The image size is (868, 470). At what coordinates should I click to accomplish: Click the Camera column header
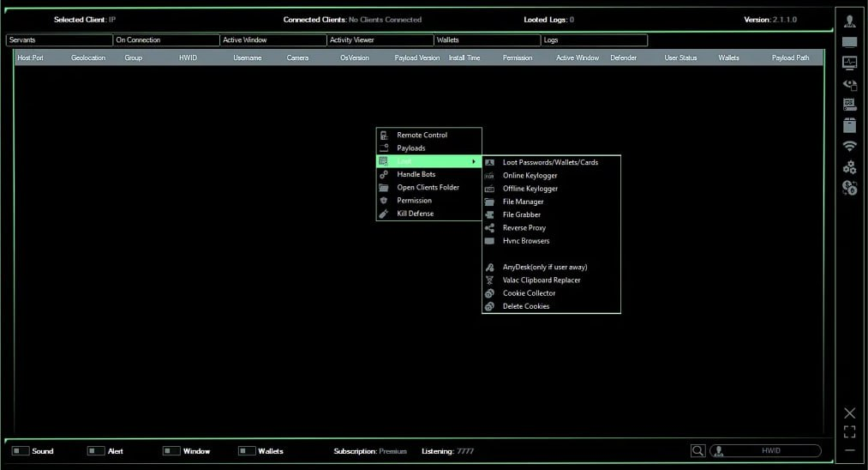[297, 57]
